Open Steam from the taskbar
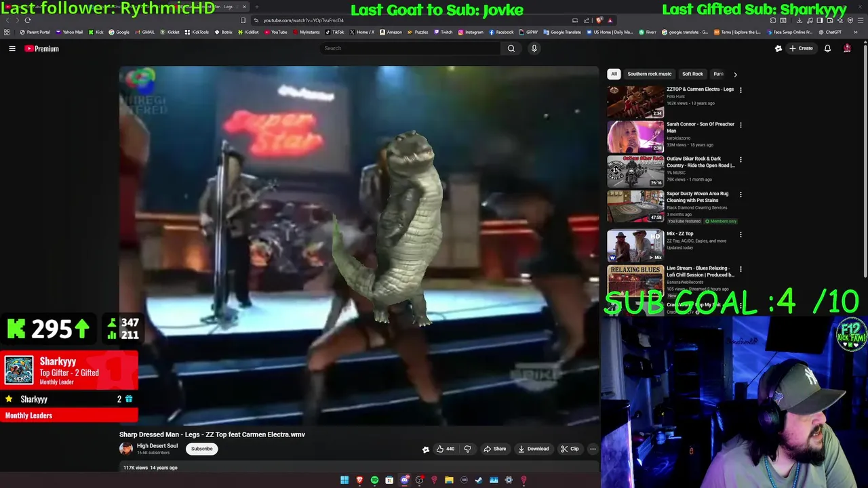 pos(479,480)
